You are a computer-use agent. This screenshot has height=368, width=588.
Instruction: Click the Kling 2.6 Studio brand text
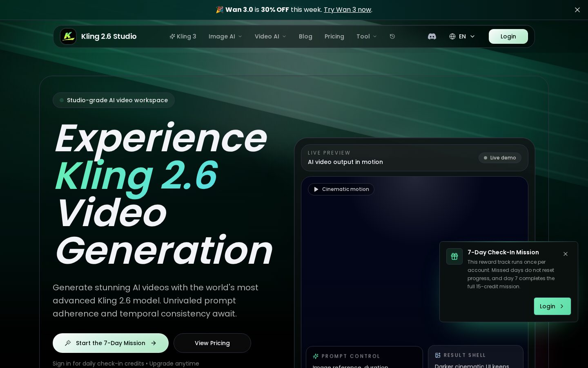(109, 36)
